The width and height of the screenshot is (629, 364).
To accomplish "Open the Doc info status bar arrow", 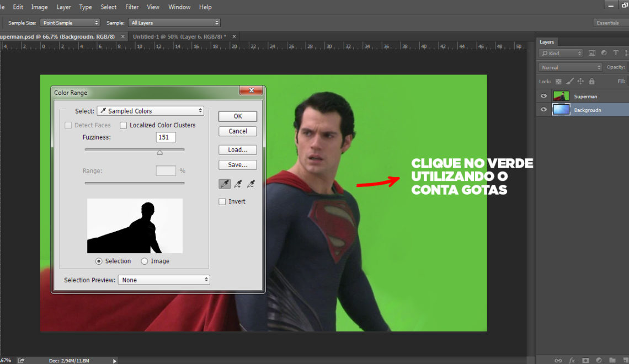I will click(114, 361).
